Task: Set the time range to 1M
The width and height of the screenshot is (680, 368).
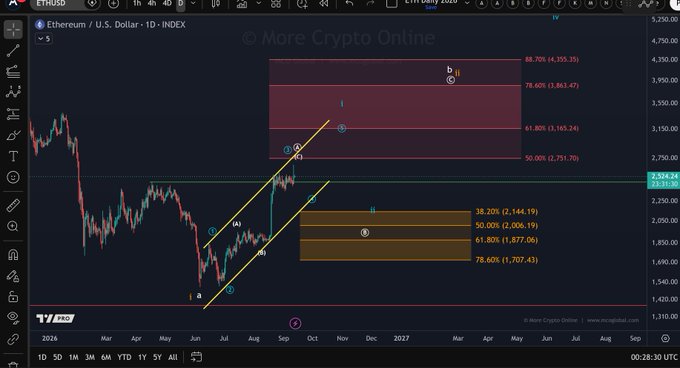Action: point(74,357)
